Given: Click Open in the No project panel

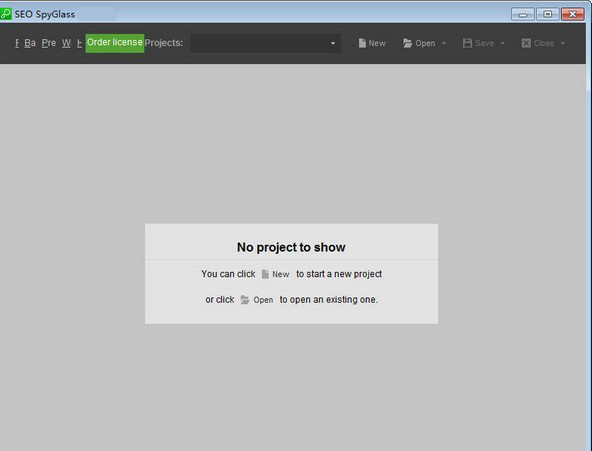Looking at the screenshot, I should [257, 300].
